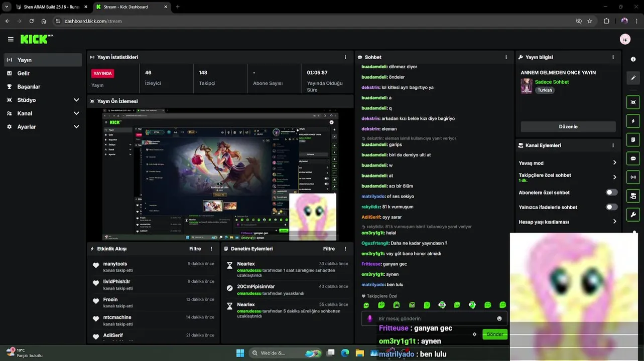Viewport: 644px width, 361px height.
Task: Open Microsoft Edge from the taskbar
Action: point(345,353)
